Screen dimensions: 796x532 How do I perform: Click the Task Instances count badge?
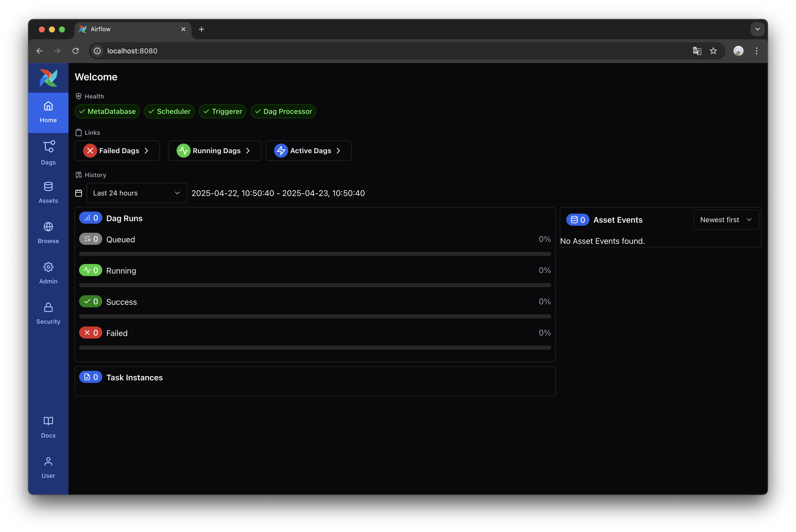pos(91,377)
